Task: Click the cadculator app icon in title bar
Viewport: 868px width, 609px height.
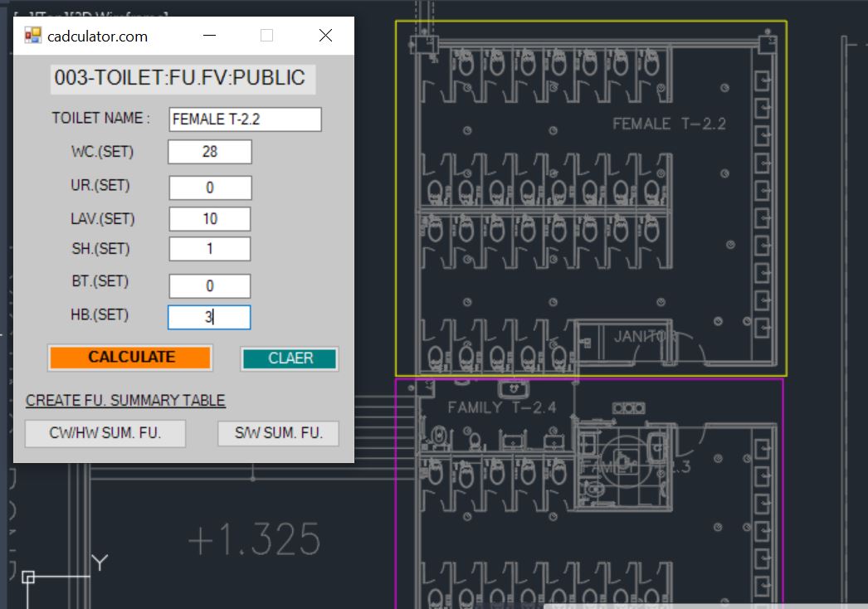Action: point(32,36)
